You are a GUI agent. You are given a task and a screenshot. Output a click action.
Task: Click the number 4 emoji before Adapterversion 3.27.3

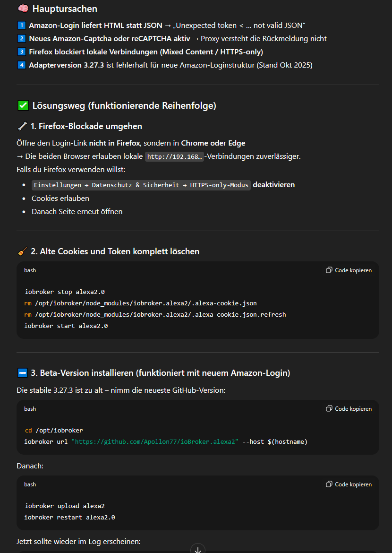point(21,65)
